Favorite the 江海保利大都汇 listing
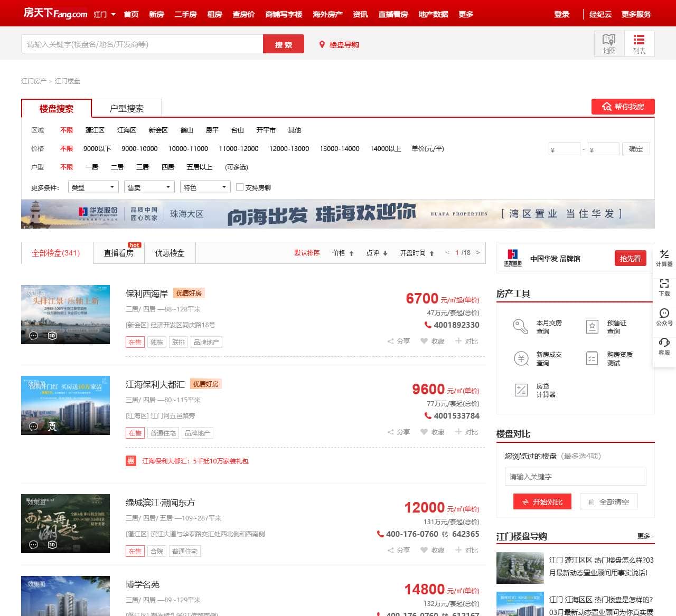The width and height of the screenshot is (676, 616). click(433, 432)
